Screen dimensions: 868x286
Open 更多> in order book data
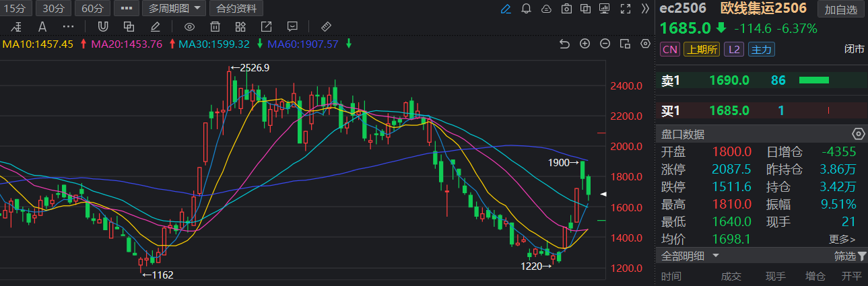842,239
